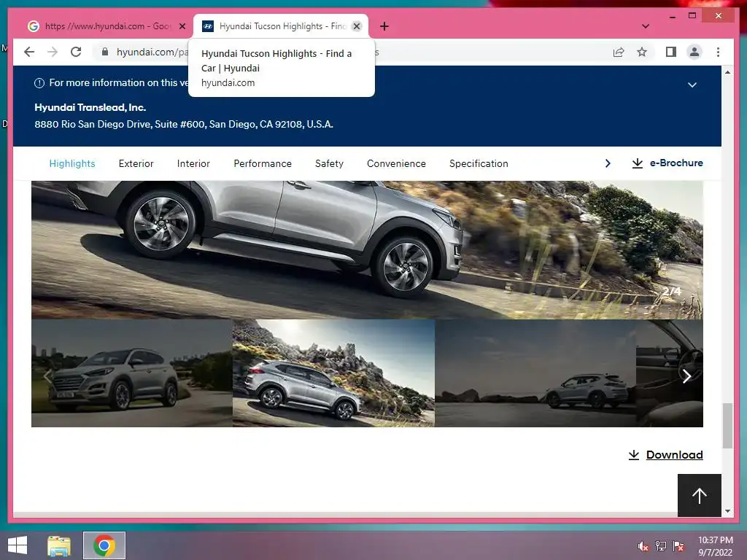Screen dimensions: 747x560
Task: Download the e-Brochure
Action: click(x=667, y=163)
